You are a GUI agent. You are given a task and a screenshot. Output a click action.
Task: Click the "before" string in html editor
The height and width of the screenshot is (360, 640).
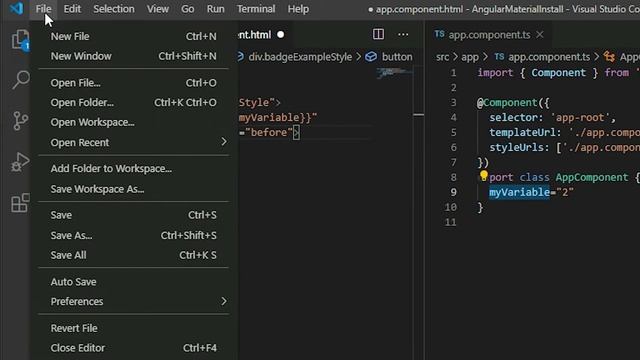(x=269, y=132)
